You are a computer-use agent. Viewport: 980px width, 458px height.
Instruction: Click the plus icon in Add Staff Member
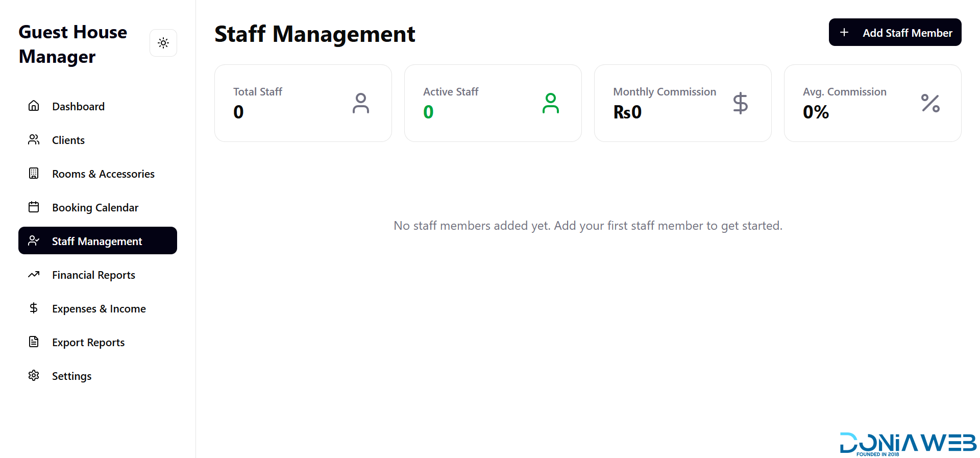tap(844, 32)
